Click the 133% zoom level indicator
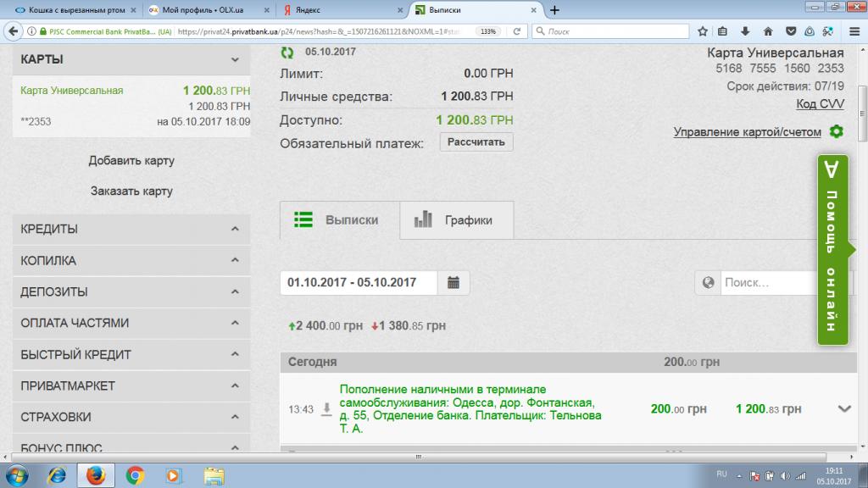The height and width of the screenshot is (488, 868). click(488, 31)
